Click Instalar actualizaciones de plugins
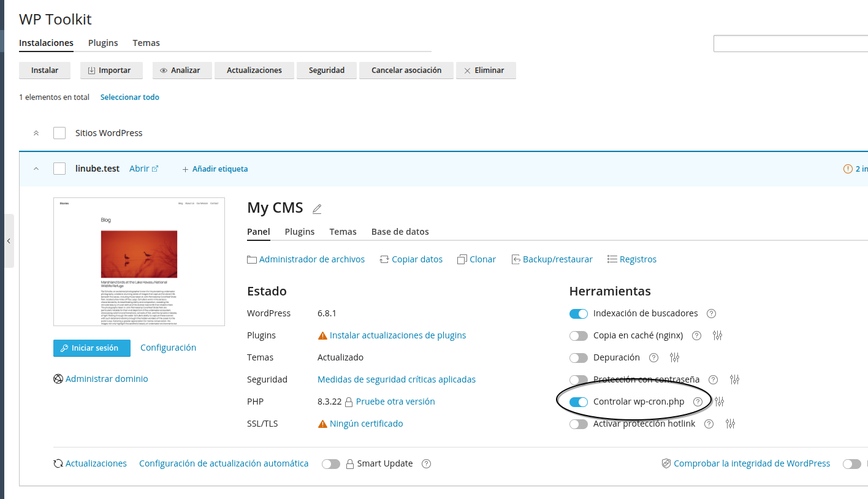This screenshot has height=499, width=868. click(x=398, y=335)
